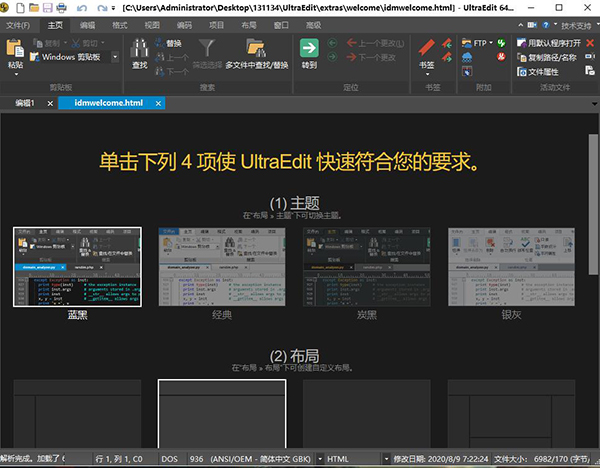Select the 蓝黑 theme thumbnail
Image resolution: width=600 pixels, height=468 pixels.
pyautogui.click(x=77, y=267)
